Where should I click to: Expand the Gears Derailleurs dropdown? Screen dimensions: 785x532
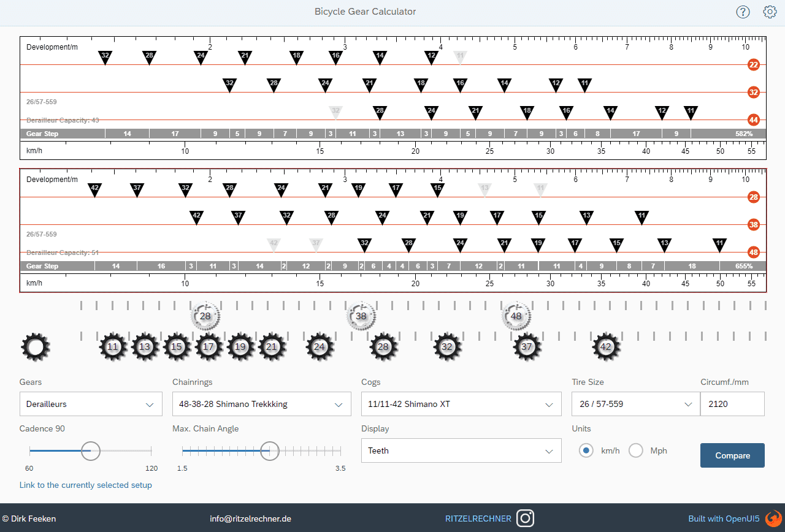pyautogui.click(x=91, y=405)
